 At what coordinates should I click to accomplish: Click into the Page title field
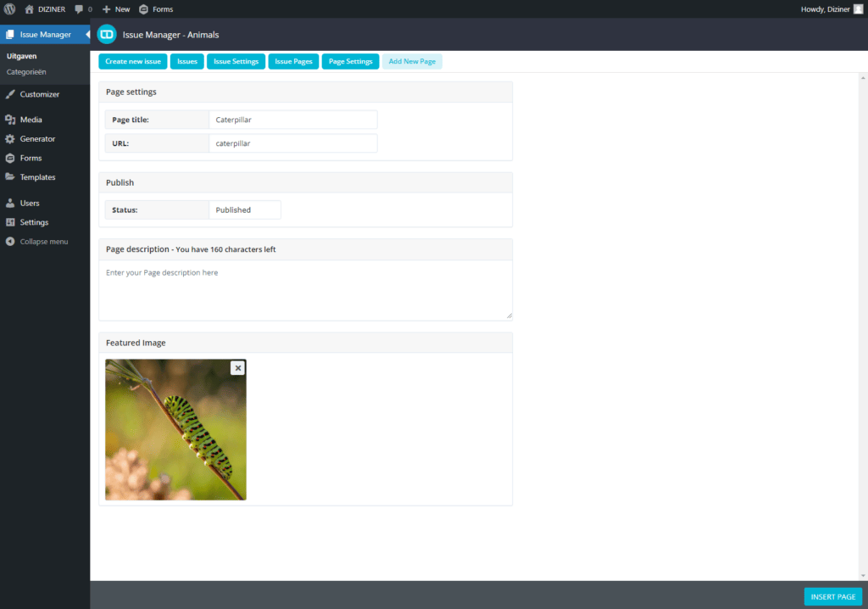coord(292,120)
